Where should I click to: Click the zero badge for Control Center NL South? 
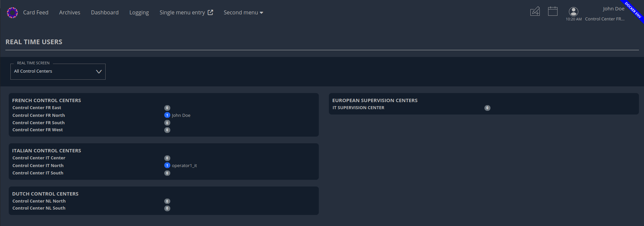[x=167, y=208]
